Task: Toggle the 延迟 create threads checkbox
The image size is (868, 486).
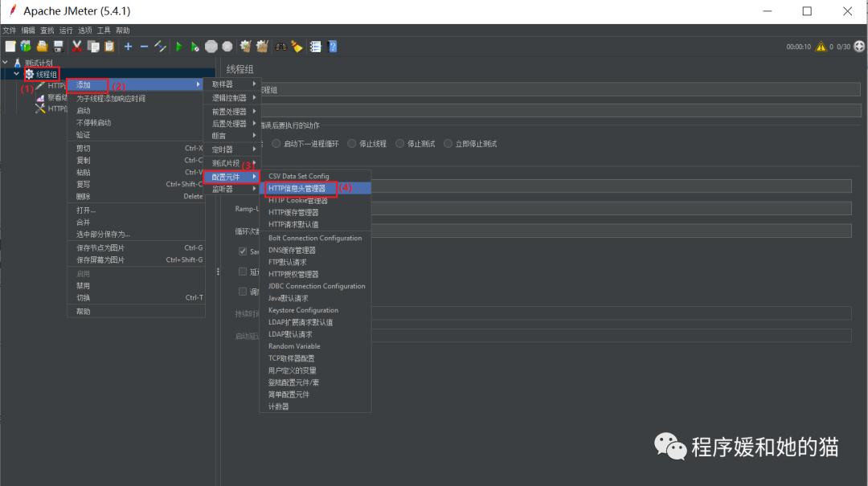Action: pyautogui.click(x=243, y=272)
